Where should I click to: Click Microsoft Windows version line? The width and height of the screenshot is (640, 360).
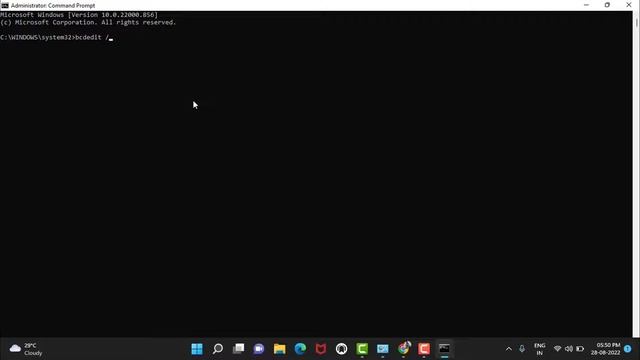(79, 15)
